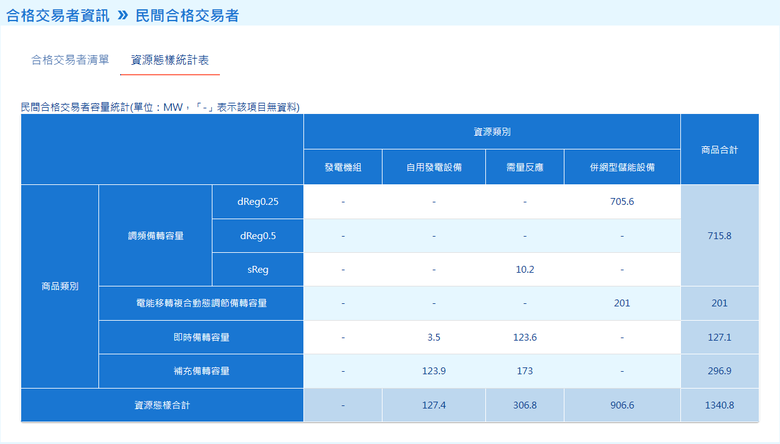This screenshot has width=780, height=444.
Task: Click the 調頻備轉容量 row header
Action: (x=156, y=236)
